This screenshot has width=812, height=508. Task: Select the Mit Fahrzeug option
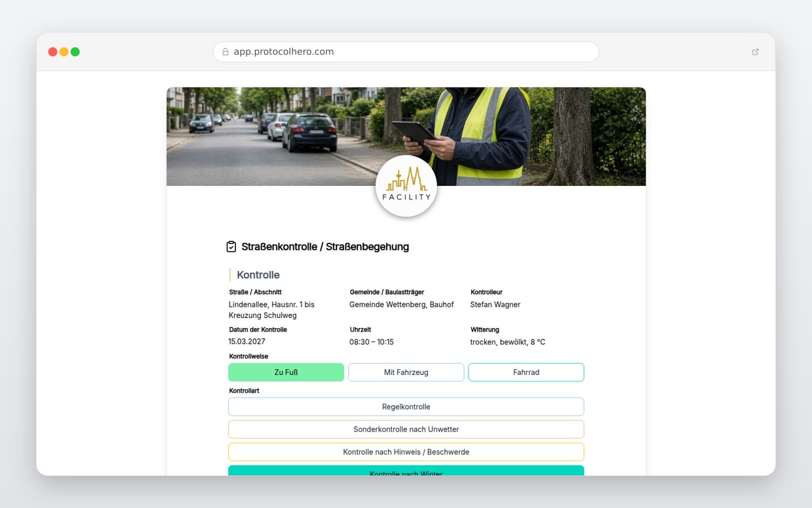[x=406, y=372]
